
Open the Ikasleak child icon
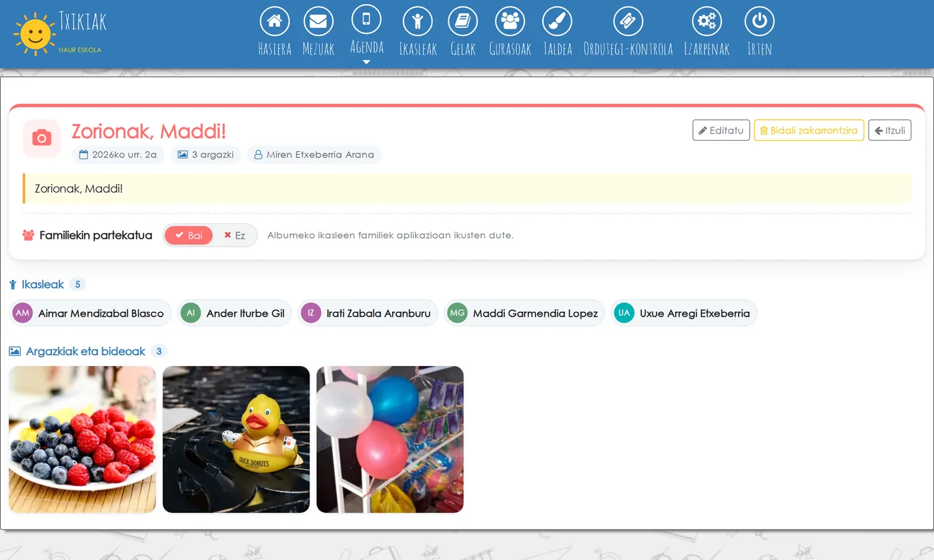[418, 21]
